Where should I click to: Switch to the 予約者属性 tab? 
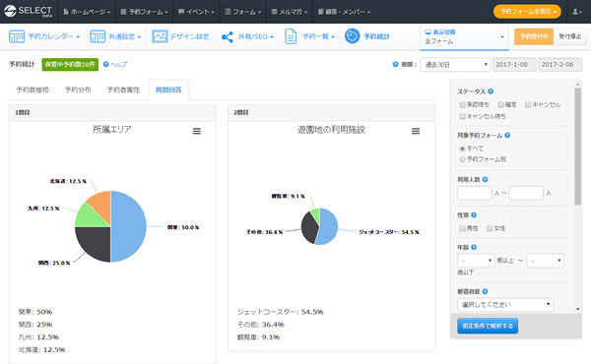tap(123, 90)
